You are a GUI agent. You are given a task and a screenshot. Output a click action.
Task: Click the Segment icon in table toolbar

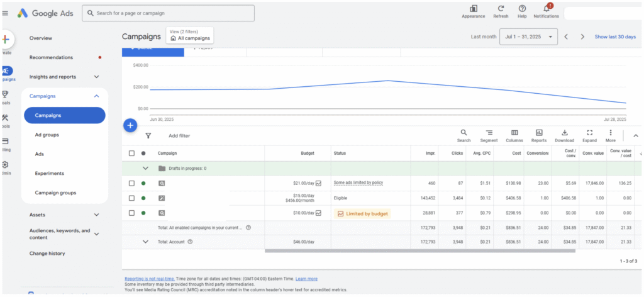(x=489, y=133)
